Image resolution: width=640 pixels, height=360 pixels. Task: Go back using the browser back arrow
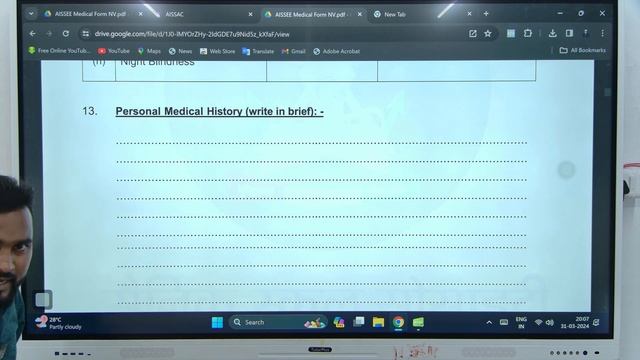click(x=33, y=34)
